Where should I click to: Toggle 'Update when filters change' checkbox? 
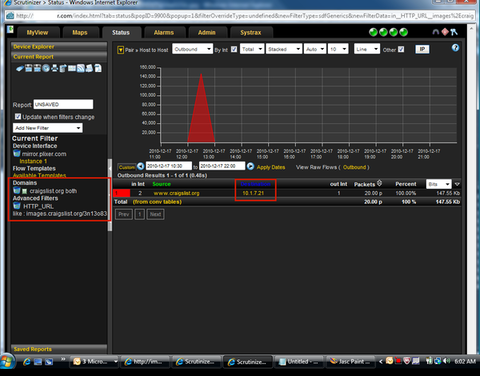18,116
